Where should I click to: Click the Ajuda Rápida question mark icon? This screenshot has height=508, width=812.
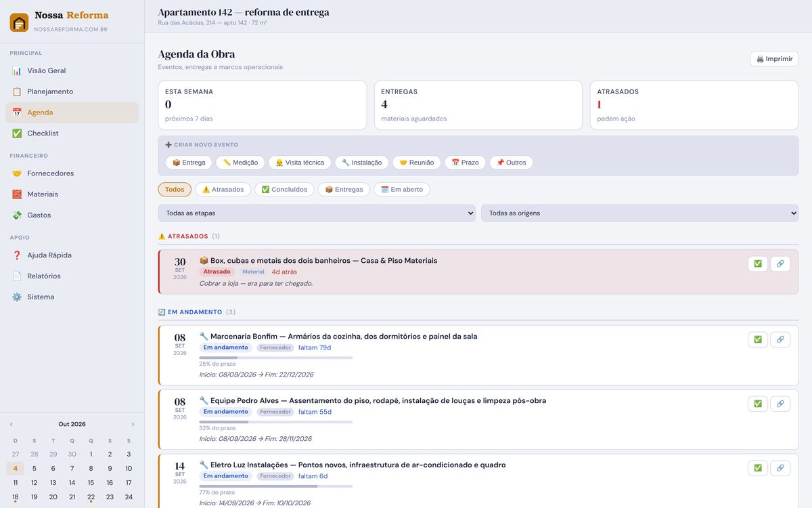pyautogui.click(x=17, y=255)
